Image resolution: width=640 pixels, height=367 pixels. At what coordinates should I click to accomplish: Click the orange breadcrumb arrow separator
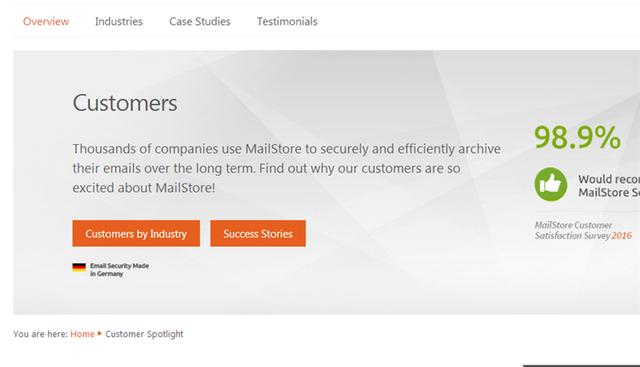pyautogui.click(x=100, y=334)
